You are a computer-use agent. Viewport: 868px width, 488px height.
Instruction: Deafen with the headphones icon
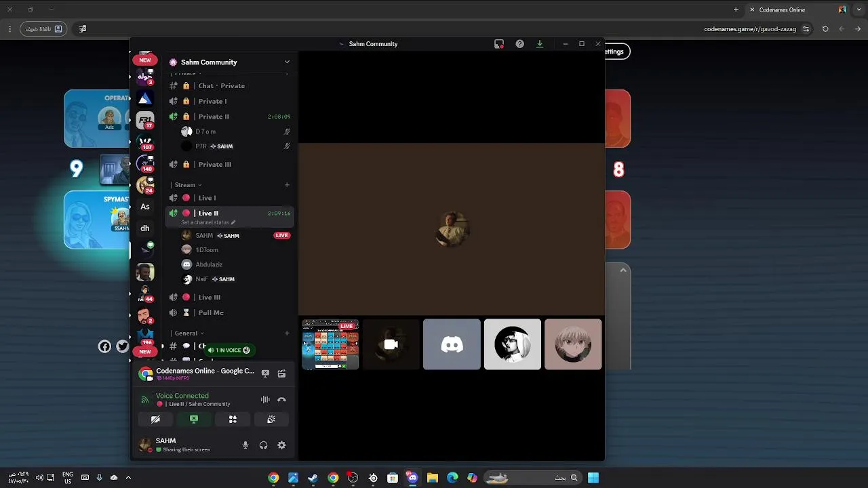tap(263, 445)
